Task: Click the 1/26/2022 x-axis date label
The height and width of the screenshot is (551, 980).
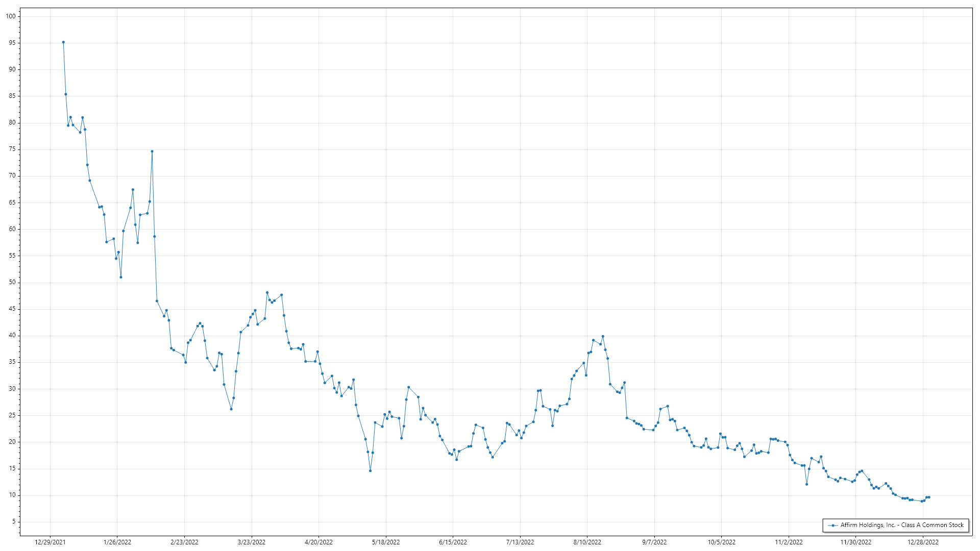Action: (117, 542)
